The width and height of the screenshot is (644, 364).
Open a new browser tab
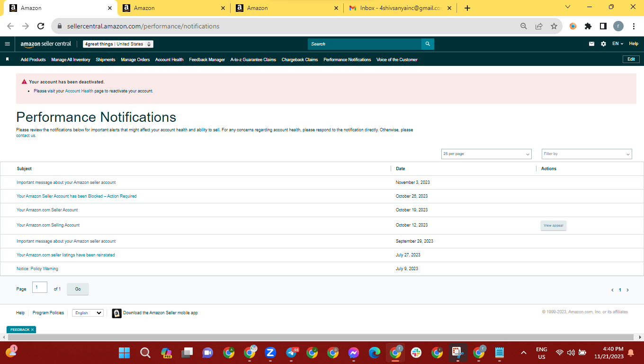coord(467,8)
